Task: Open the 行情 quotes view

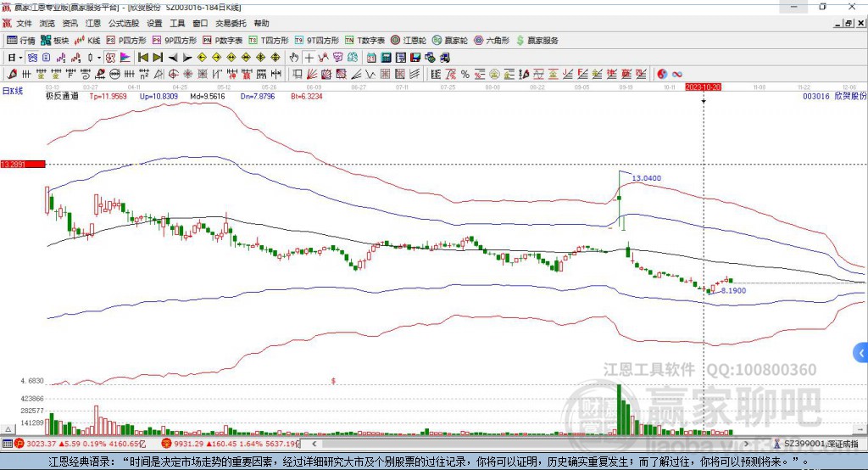Action: [x=21, y=41]
